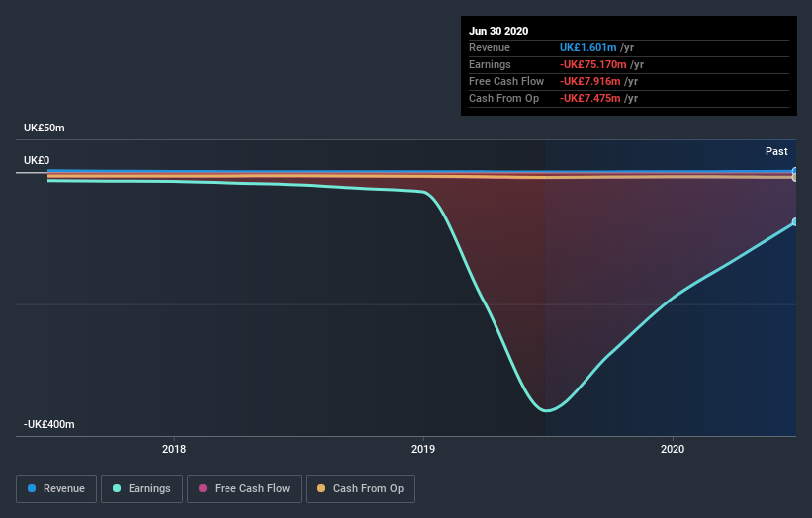Click the Earnings value -UK£75.170m in tooltip
The height and width of the screenshot is (518, 812).
(593, 64)
